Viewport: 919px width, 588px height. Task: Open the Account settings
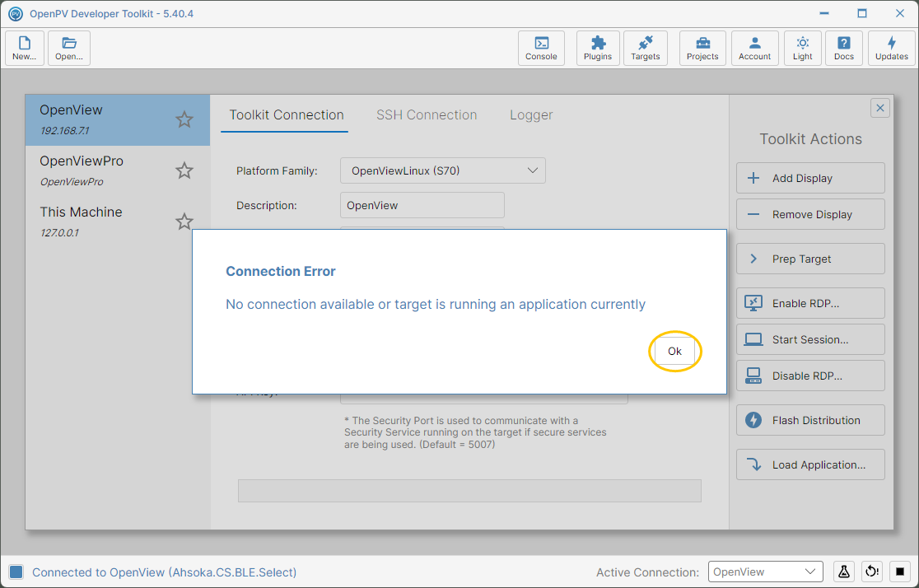tap(755, 48)
